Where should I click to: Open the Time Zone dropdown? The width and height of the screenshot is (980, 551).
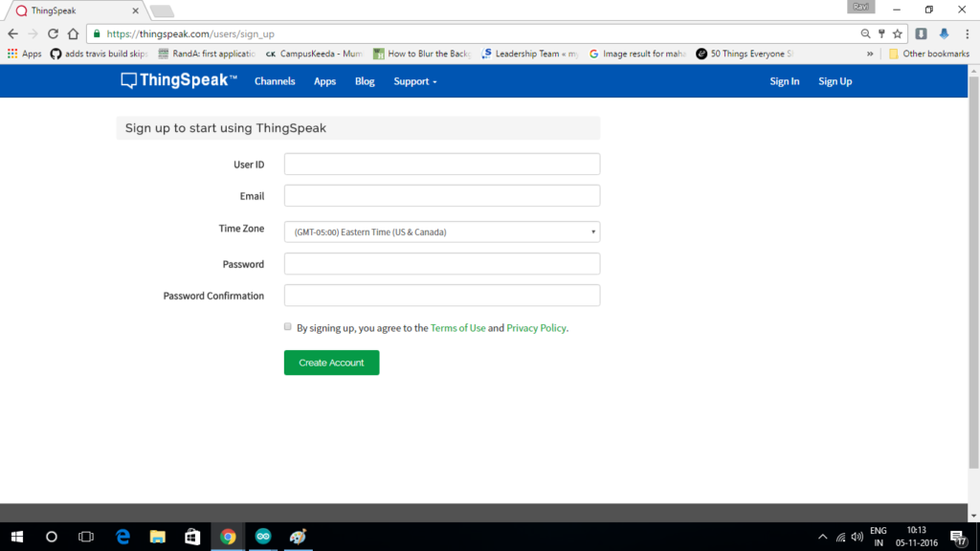(x=442, y=231)
